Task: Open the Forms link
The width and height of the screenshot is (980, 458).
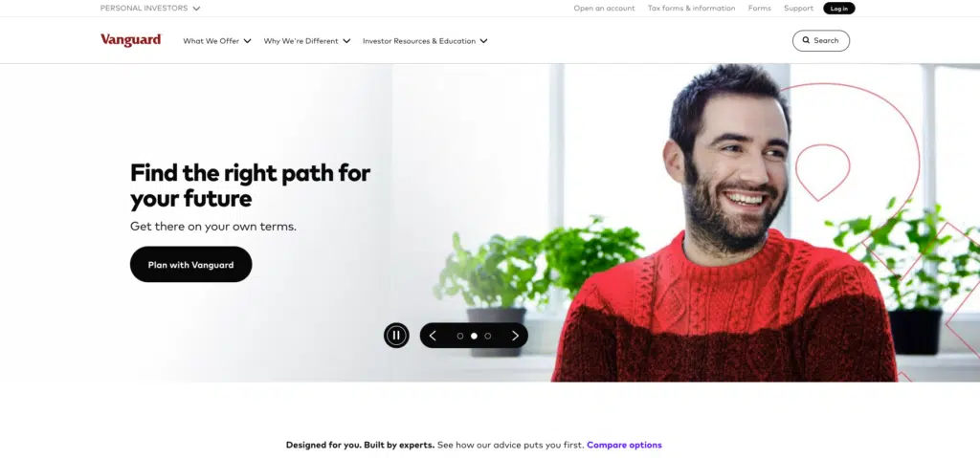Action: [759, 8]
